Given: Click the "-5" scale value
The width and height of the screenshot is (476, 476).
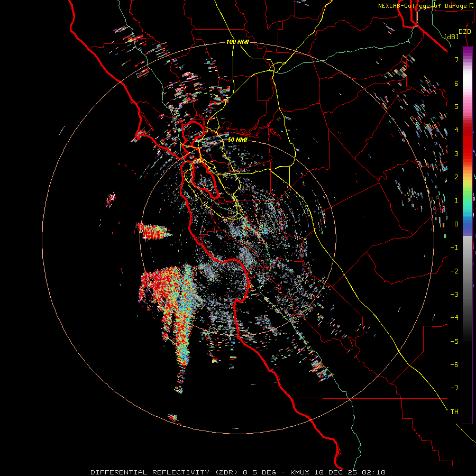Looking at the screenshot, I should [454, 342].
